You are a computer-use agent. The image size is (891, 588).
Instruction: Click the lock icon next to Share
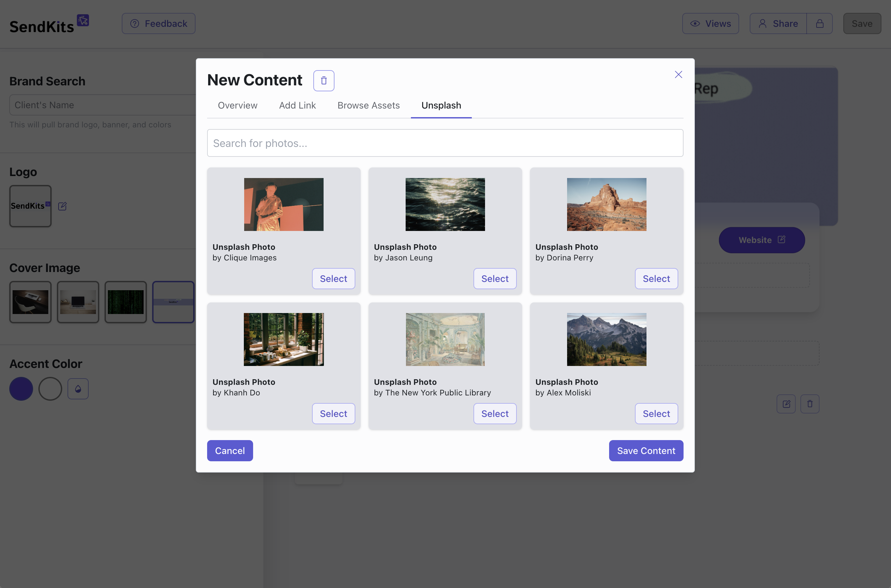(x=820, y=23)
